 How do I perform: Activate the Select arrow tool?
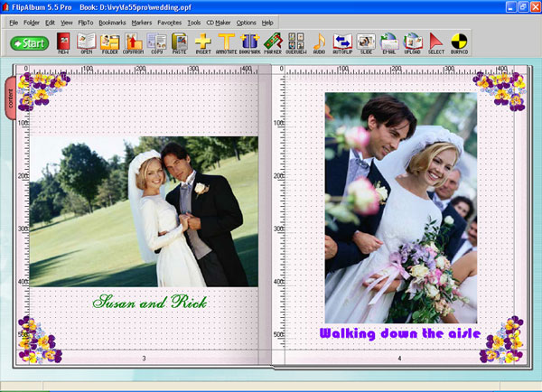436,43
